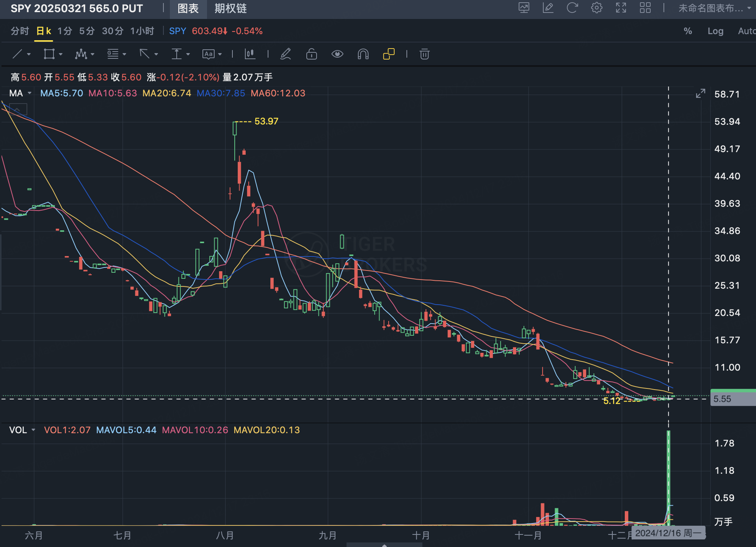Click the SPY underlying quote link
The height and width of the screenshot is (547, 756).
tap(177, 31)
